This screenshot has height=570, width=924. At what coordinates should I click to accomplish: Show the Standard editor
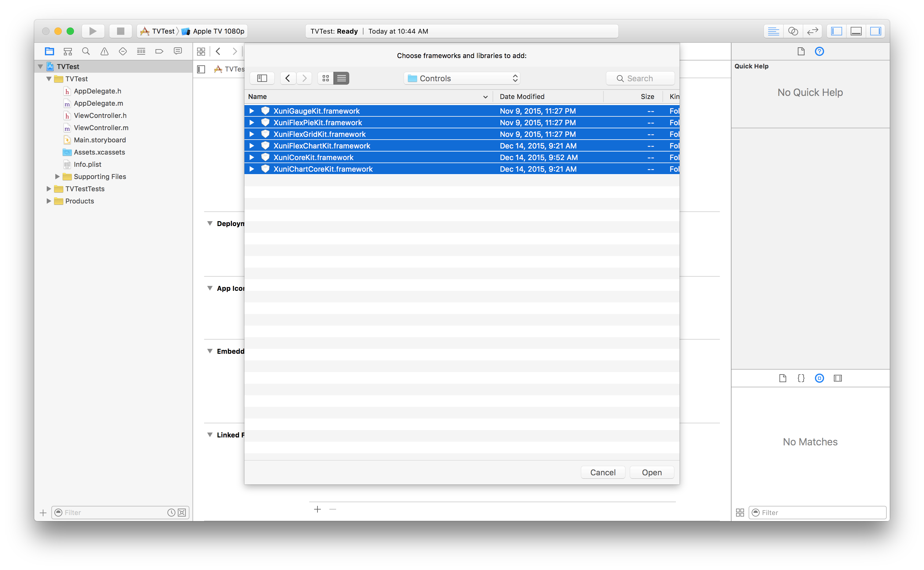coord(773,31)
